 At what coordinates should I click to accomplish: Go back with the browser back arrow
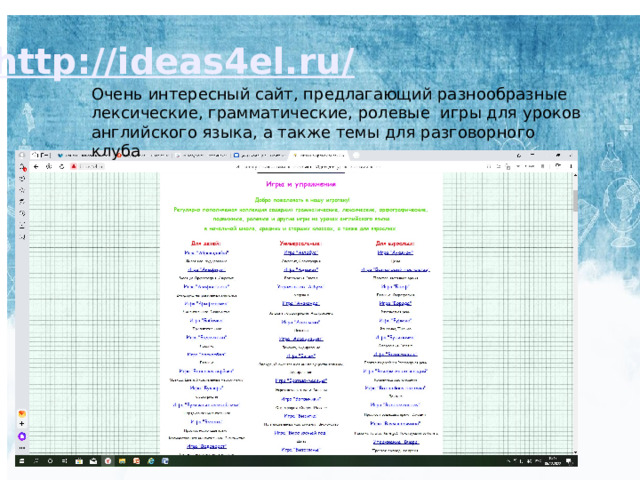tap(36, 167)
